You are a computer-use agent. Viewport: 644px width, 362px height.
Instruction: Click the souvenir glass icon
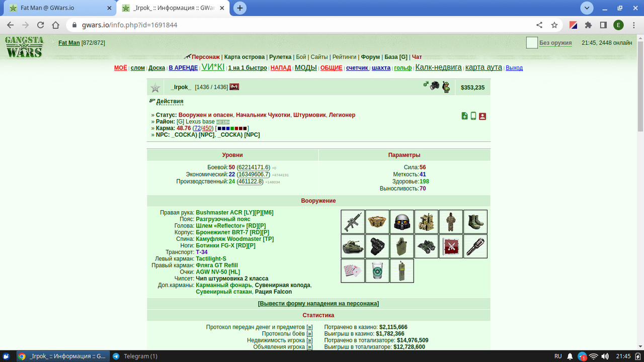pos(377,270)
